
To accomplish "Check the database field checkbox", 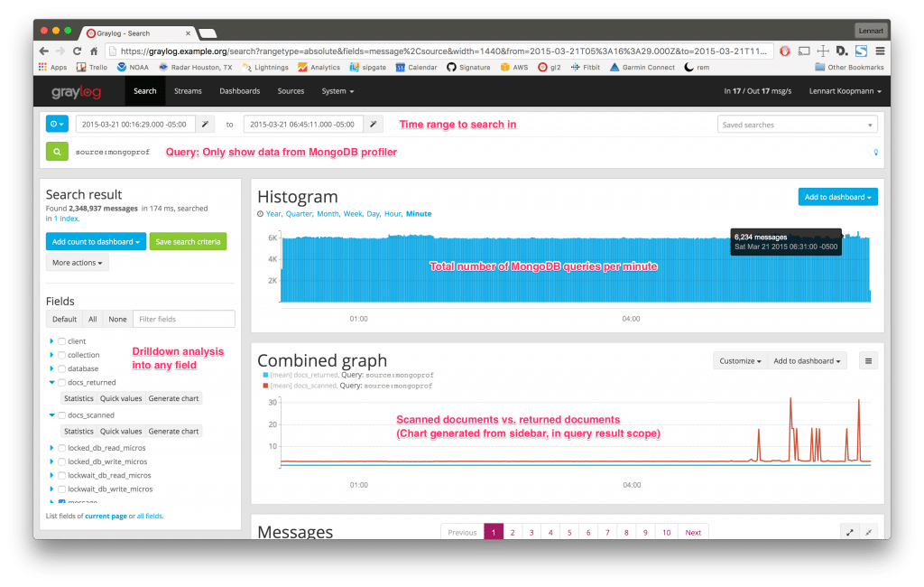I will tap(61, 368).
